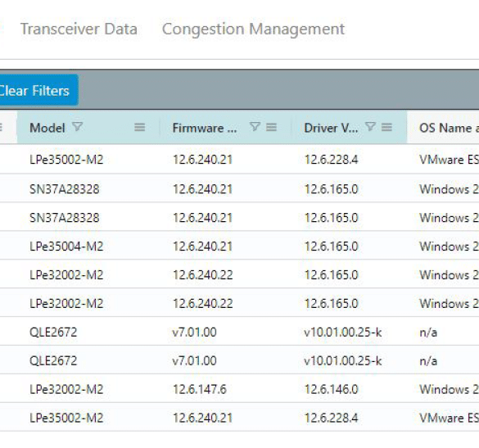This screenshot has width=479, height=448.
Task: Open the Model column filter icon
Action: click(78, 126)
